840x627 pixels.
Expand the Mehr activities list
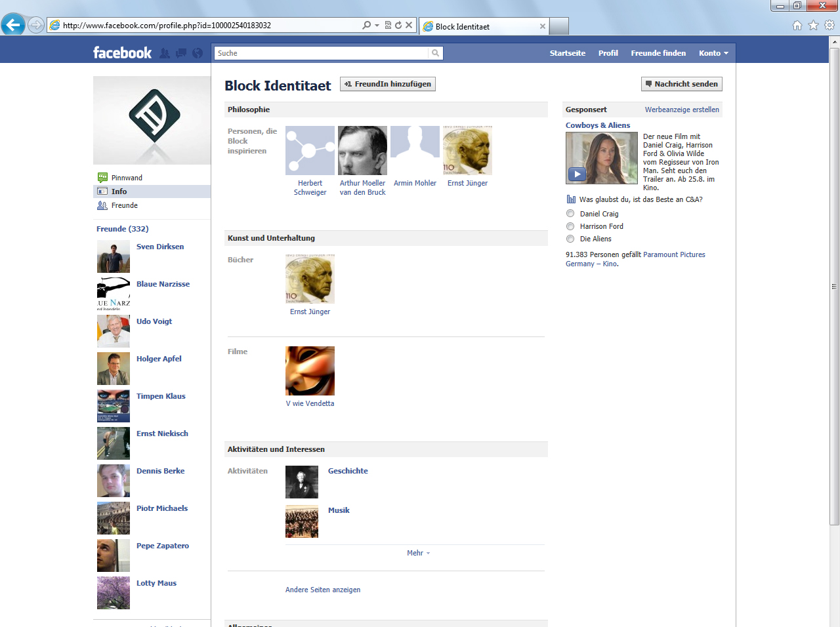click(x=418, y=553)
